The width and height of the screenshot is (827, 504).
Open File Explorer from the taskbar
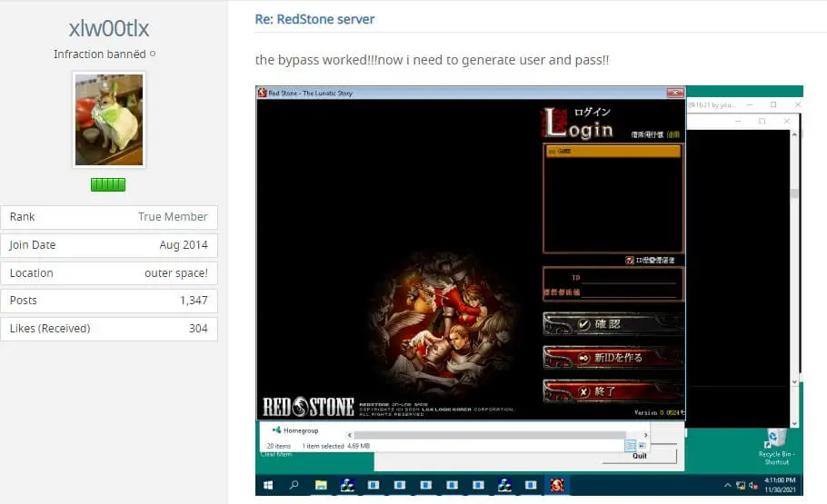tap(321, 486)
